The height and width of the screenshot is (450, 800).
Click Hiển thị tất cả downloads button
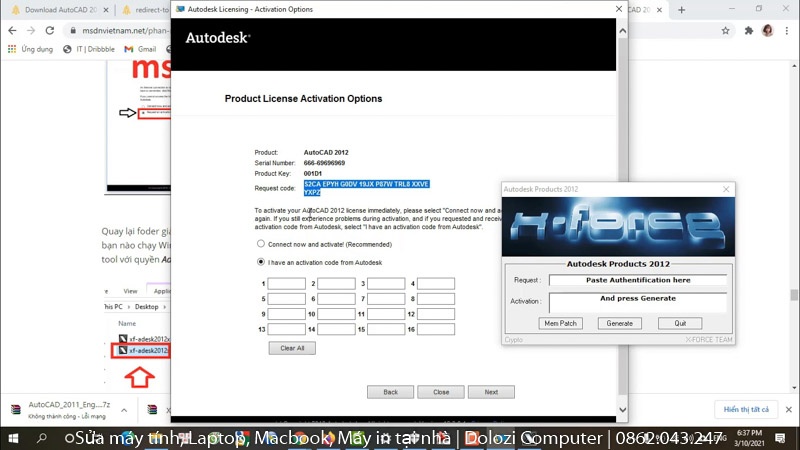click(746, 409)
